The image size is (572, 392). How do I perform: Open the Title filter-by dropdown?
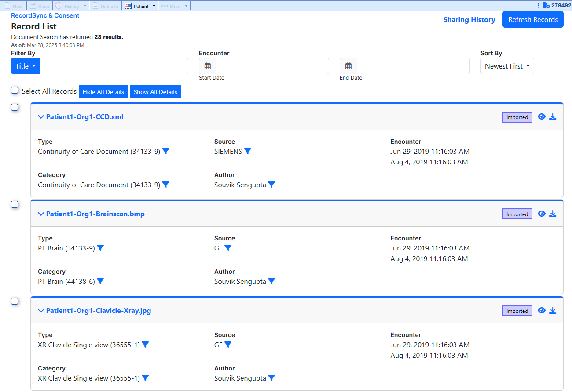26,66
